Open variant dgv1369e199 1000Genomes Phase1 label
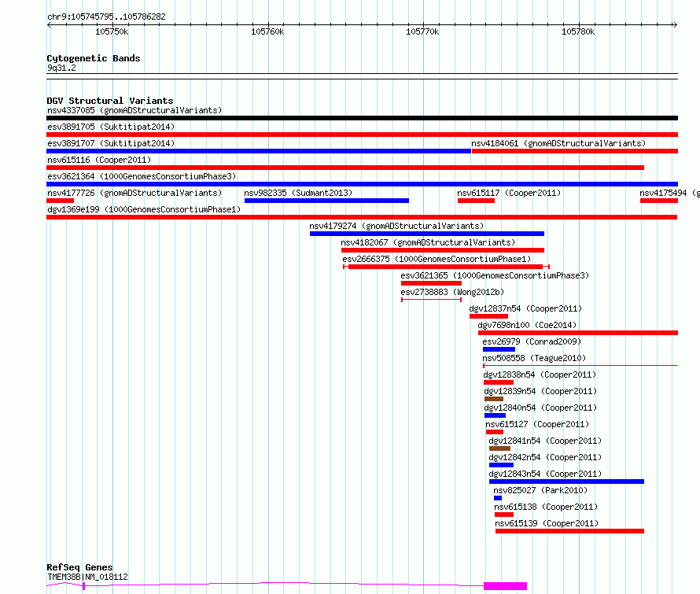700x594 pixels. pos(144,209)
